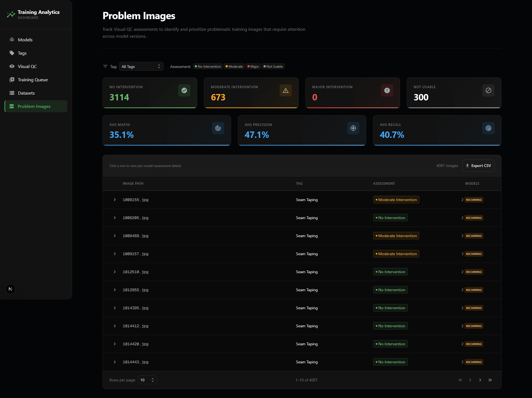532x398 pixels.
Task: Expand row 1014420.jpg
Action: [115, 344]
